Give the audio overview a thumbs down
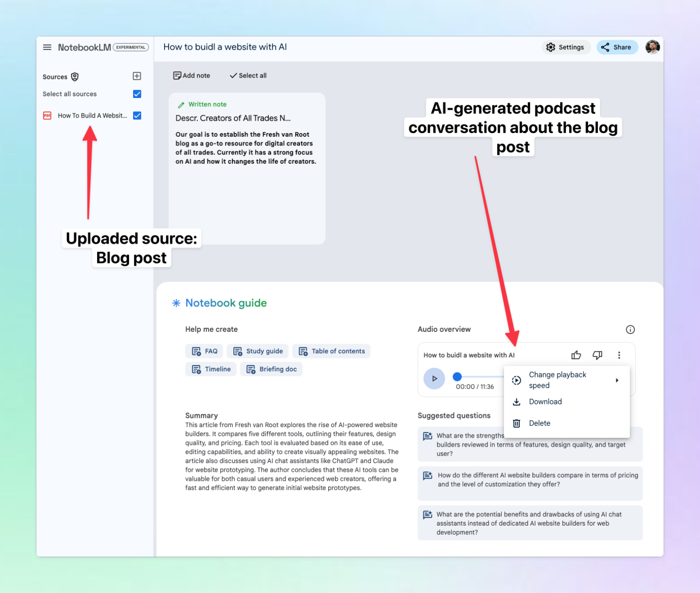Viewport: 700px width, 593px height. [597, 355]
